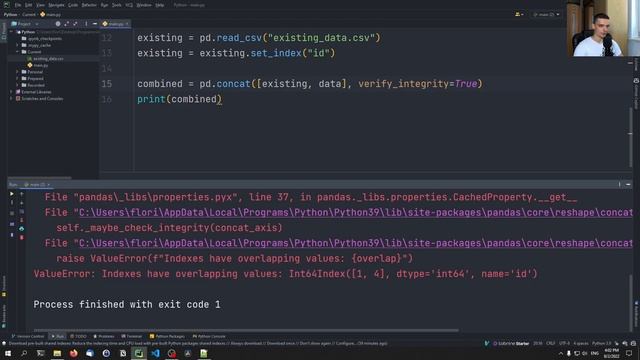
Task: Expand the Personal folder
Action: pyautogui.click(x=18, y=72)
